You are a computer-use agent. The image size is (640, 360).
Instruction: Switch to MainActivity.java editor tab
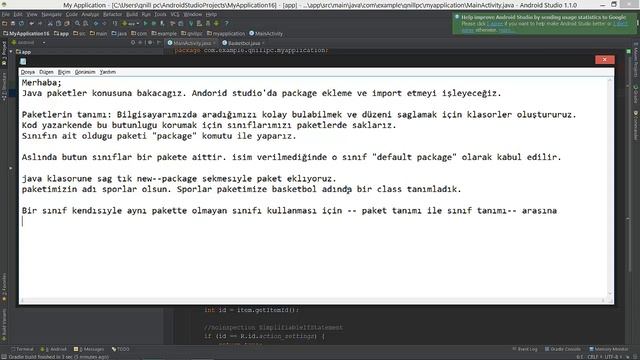[192, 43]
